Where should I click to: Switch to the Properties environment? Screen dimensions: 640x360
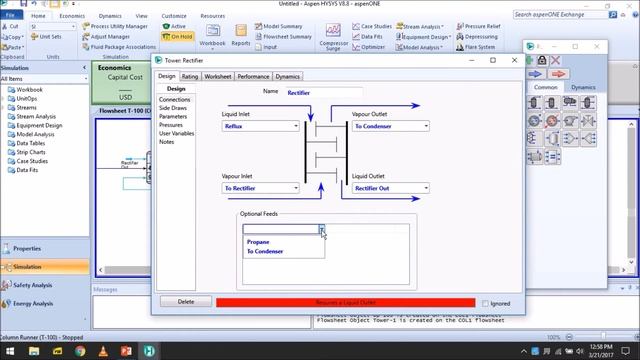pyautogui.click(x=44, y=248)
